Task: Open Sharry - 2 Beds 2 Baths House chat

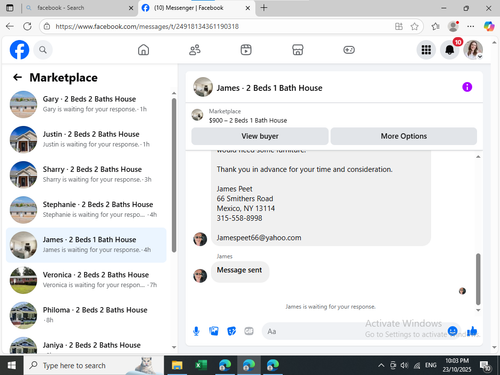Action: pos(87,175)
